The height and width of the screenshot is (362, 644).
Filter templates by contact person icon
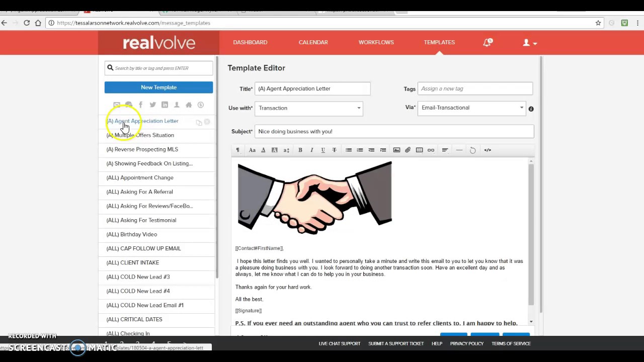pyautogui.click(x=177, y=105)
